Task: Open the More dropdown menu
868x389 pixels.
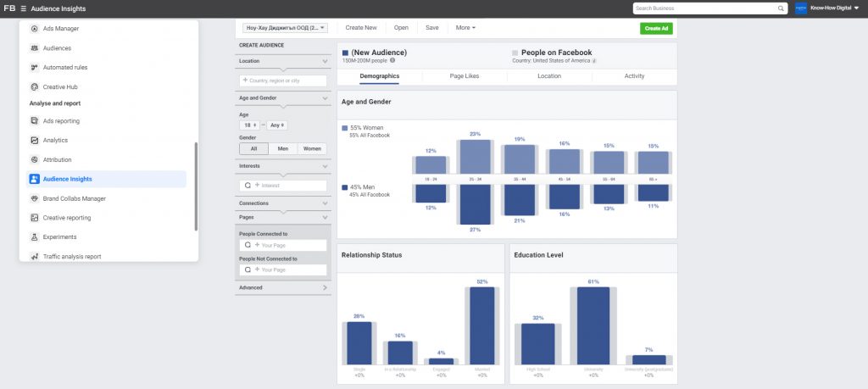Action: pos(465,28)
